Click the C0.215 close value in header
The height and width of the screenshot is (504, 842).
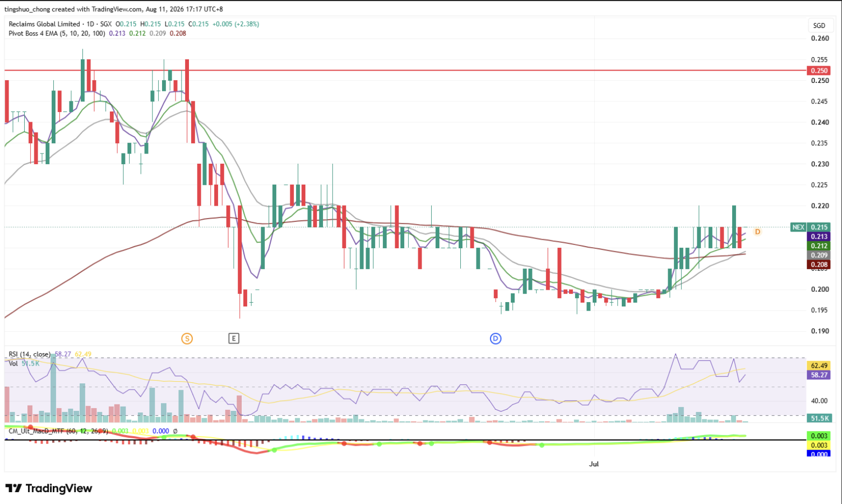tap(198, 24)
